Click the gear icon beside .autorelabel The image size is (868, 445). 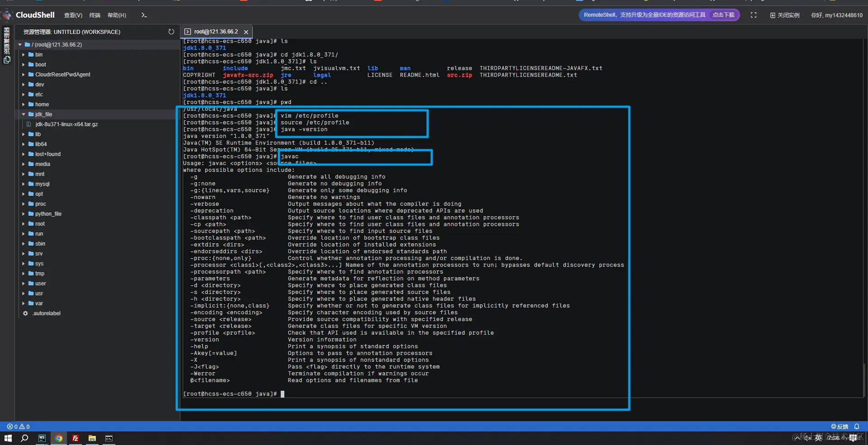pos(25,313)
